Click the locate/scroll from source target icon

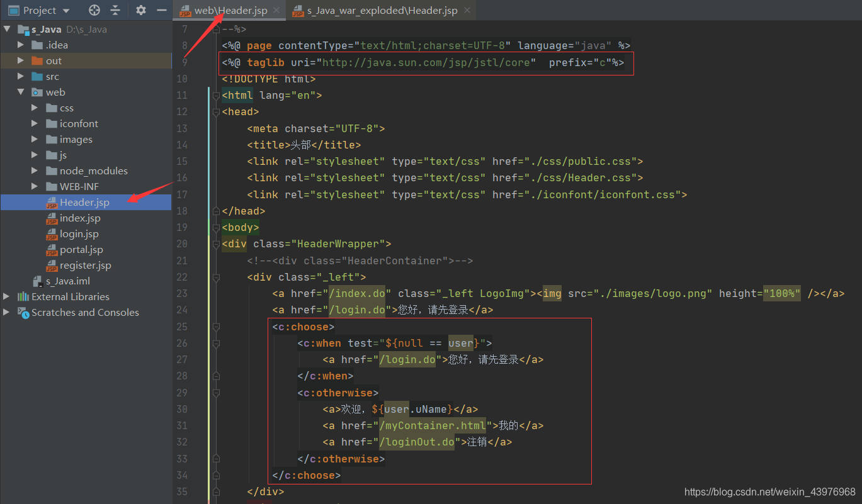coord(94,10)
